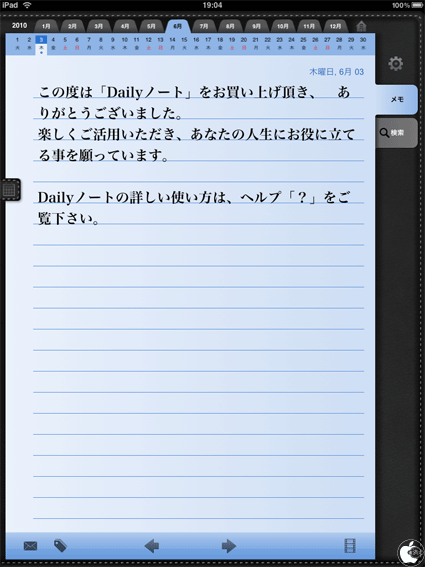The width and height of the screenshot is (425, 567).
Task: Open the settings gear icon
Action: (395, 64)
